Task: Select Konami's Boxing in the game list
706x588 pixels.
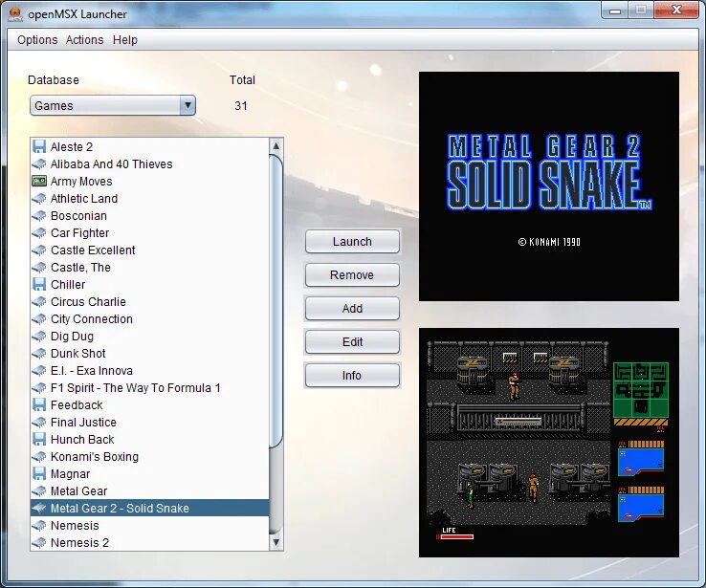Action: point(95,456)
